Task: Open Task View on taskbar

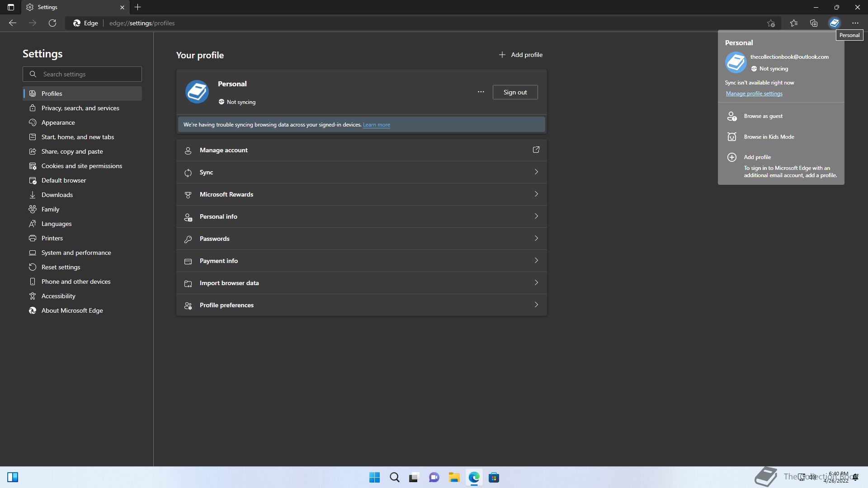Action: tap(414, 477)
